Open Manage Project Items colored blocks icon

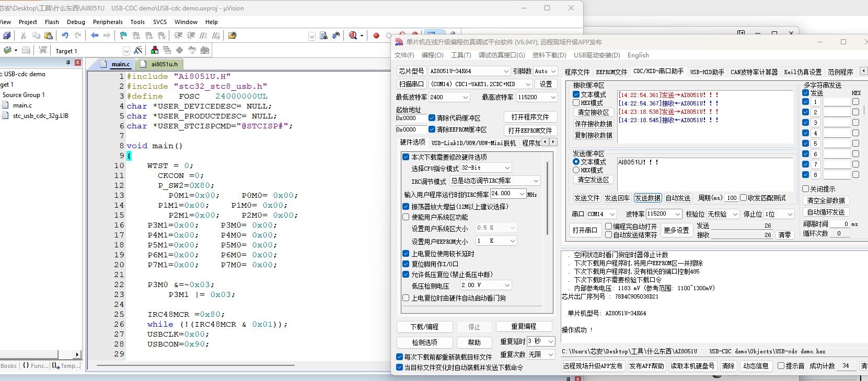coord(155,50)
